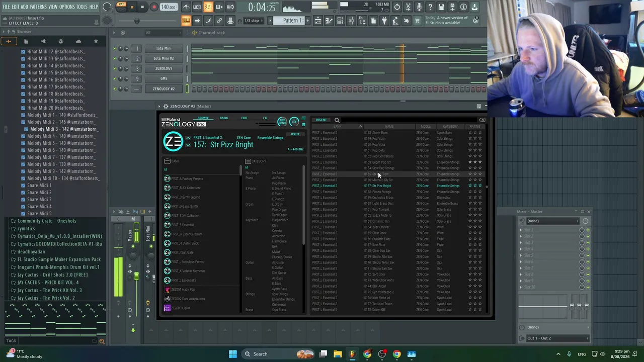Toggle PAT/SONG mode switch
The width and height of the screenshot is (644, 362).
point(121,7)
